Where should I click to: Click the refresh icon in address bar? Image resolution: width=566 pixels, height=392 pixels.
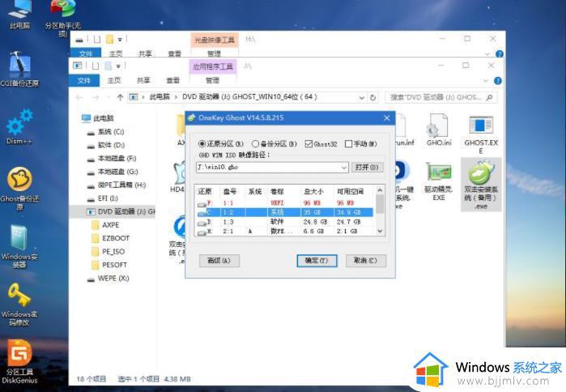click(373, 97)
